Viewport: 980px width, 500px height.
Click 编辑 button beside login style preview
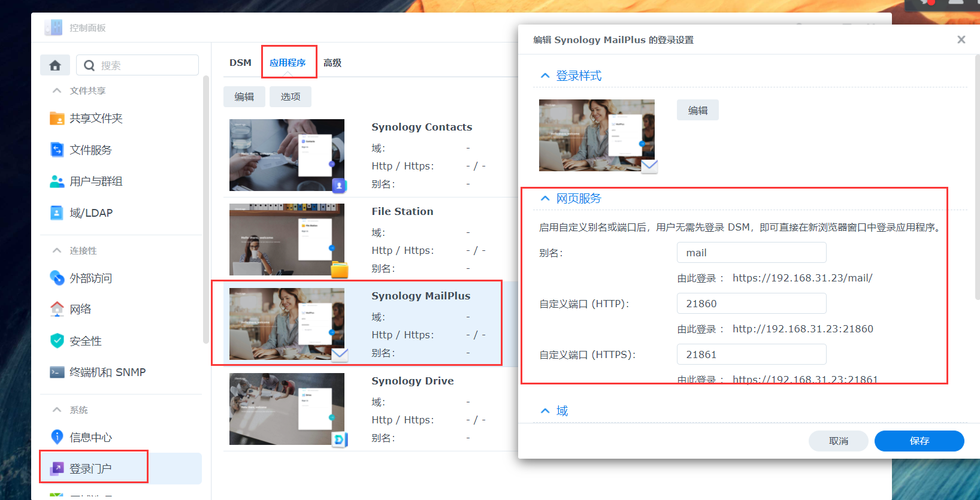click(x=698, y=110)
